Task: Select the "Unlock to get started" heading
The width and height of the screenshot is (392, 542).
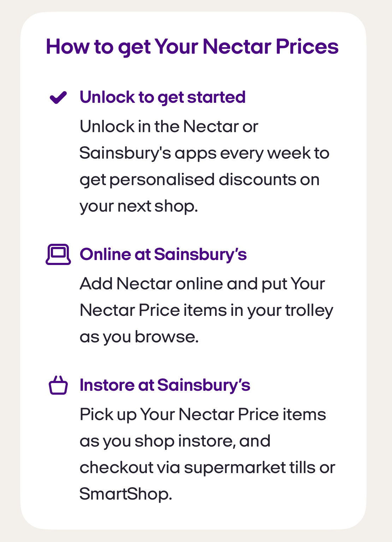Action: tap(162, 97)
